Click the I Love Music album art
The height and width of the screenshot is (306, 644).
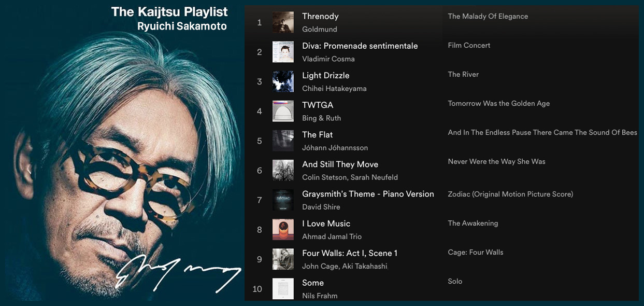283,229
